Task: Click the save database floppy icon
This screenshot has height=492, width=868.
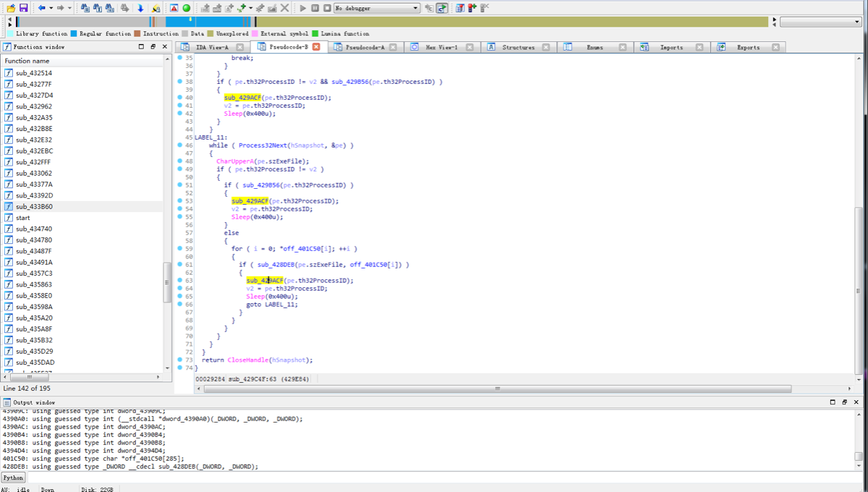Action: [23, 7]
